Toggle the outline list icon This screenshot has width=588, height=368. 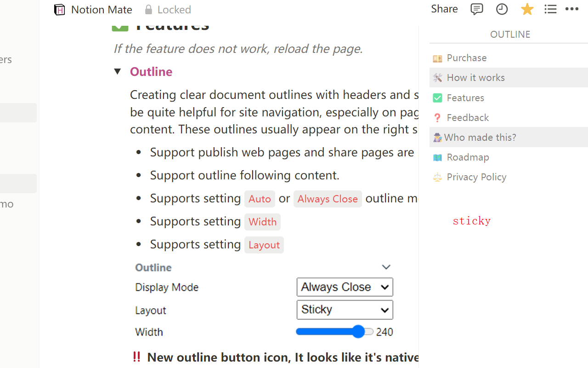tap(550, 9)
